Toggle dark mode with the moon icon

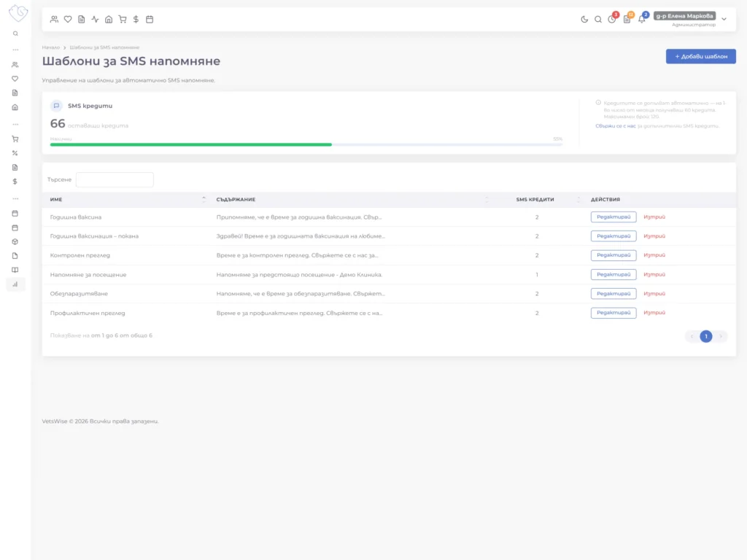tap(584, 20)
